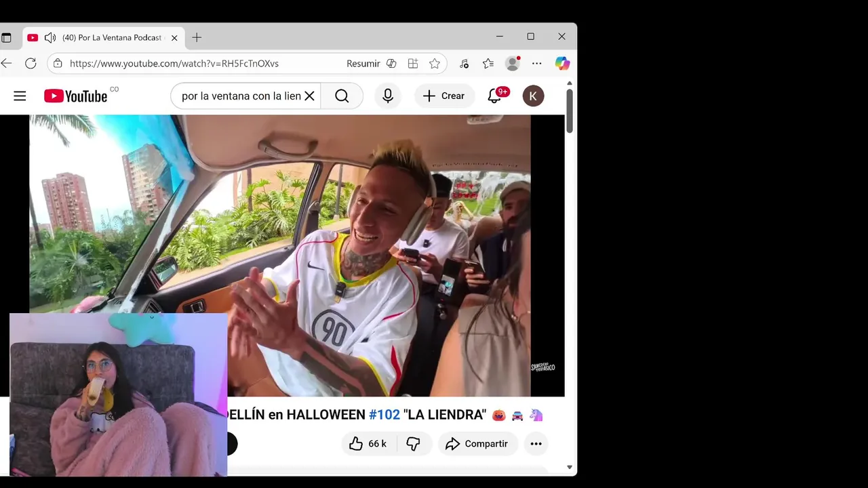
Task: Click the scrollbar up arrow
Action: (570, 83)
